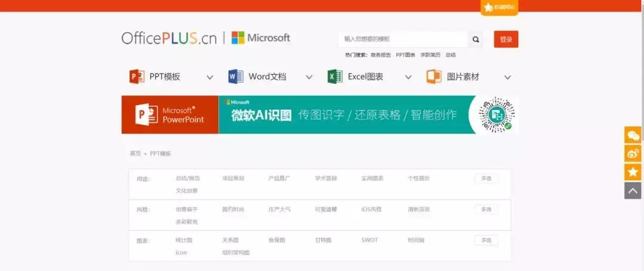Filter by 项目策划 usage
The image size is (644, 271).
[233, 178]
